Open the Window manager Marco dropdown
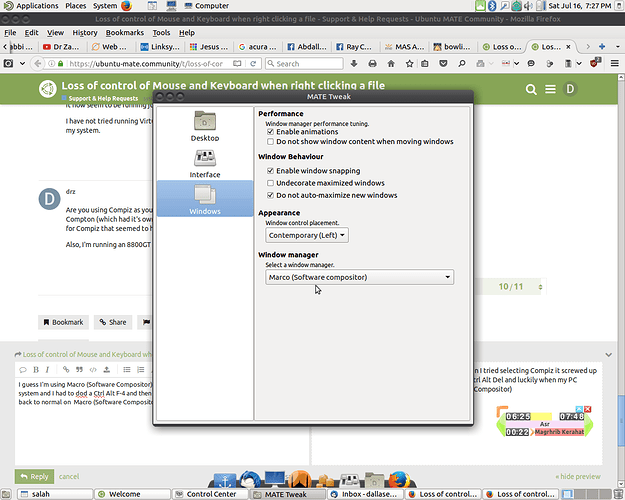Image resolution: width=625 pixels, height=500 pixels. point(360,277)
